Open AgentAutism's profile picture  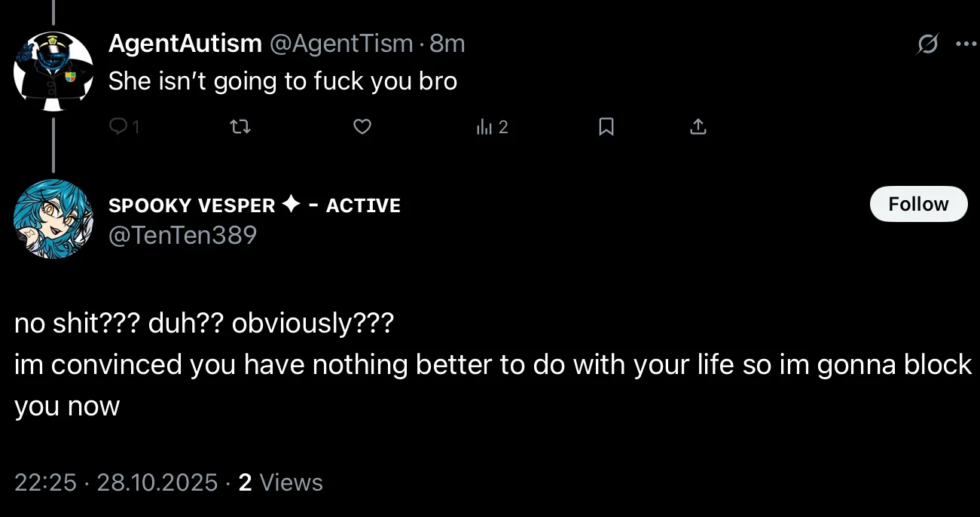(x=53, y=71)
